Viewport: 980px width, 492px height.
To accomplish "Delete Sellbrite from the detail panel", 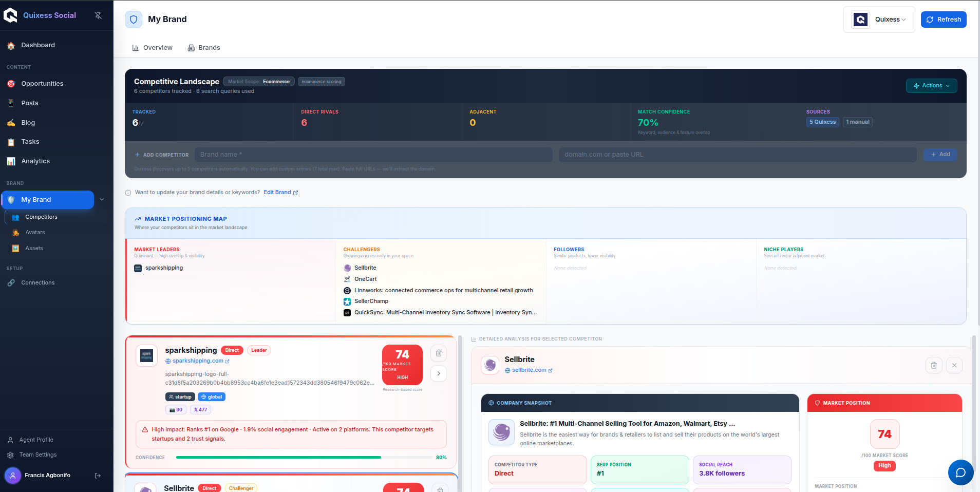I will coord(934,365).
